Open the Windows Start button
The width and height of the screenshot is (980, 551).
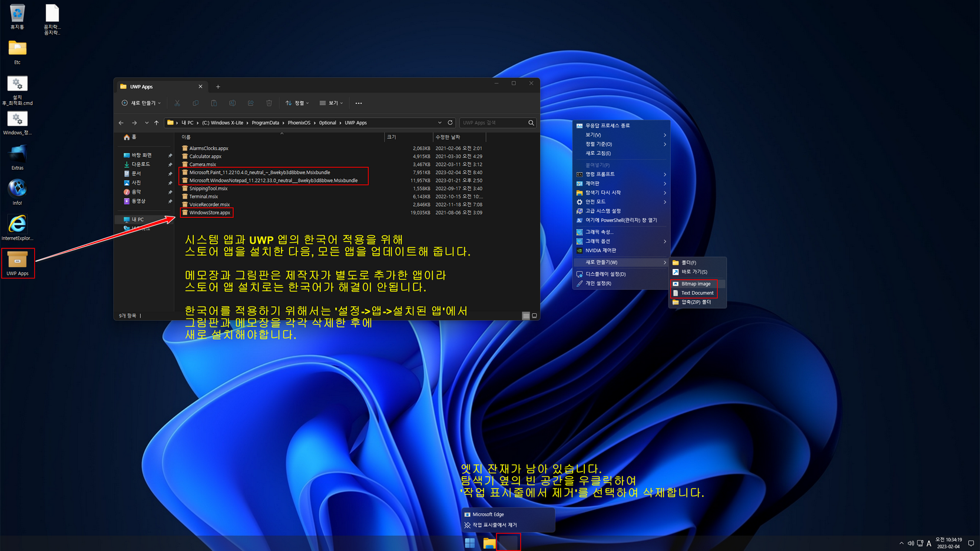pyautogui.click(x=470, y=543)
